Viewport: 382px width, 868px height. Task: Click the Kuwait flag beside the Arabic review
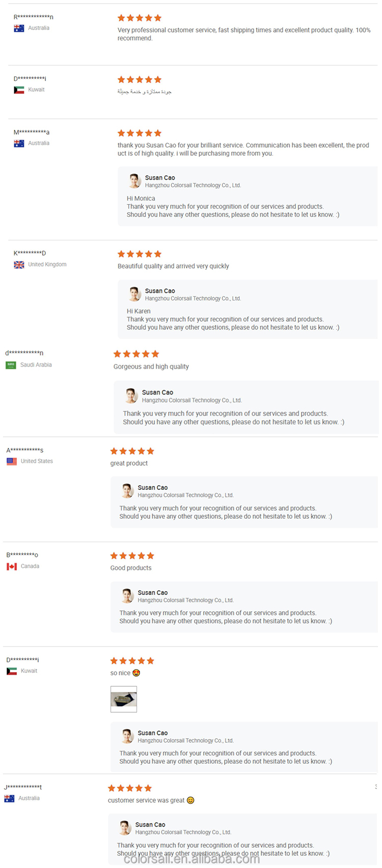19,90
